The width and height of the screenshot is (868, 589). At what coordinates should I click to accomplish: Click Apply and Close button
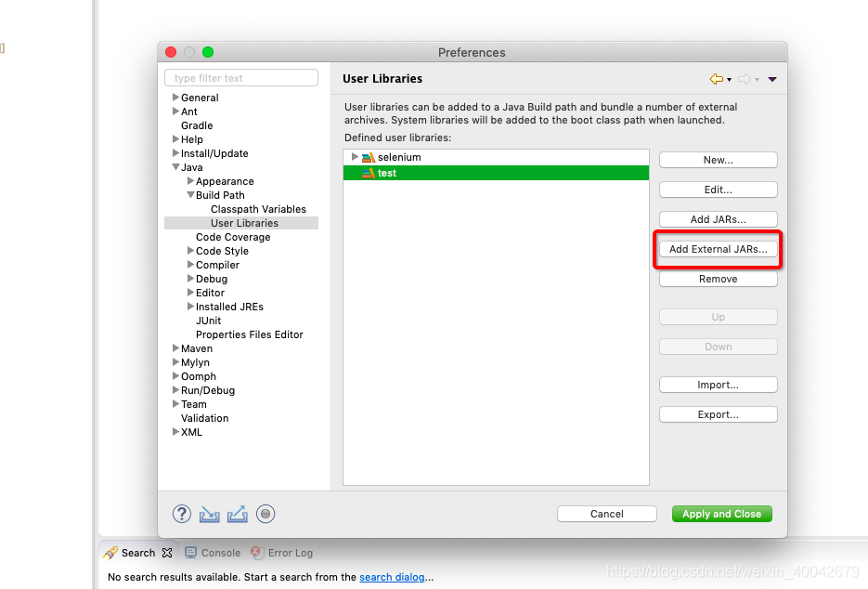[722, 514]
